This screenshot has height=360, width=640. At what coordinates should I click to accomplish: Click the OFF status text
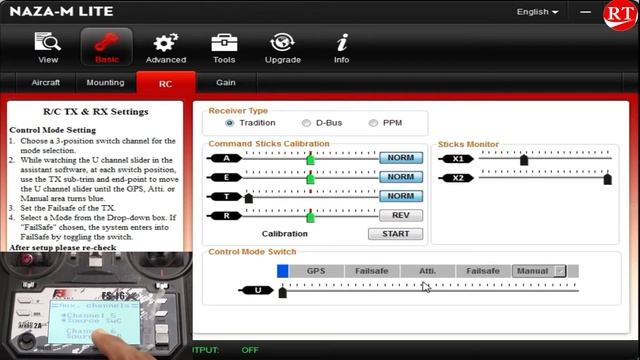click(250, 350)
